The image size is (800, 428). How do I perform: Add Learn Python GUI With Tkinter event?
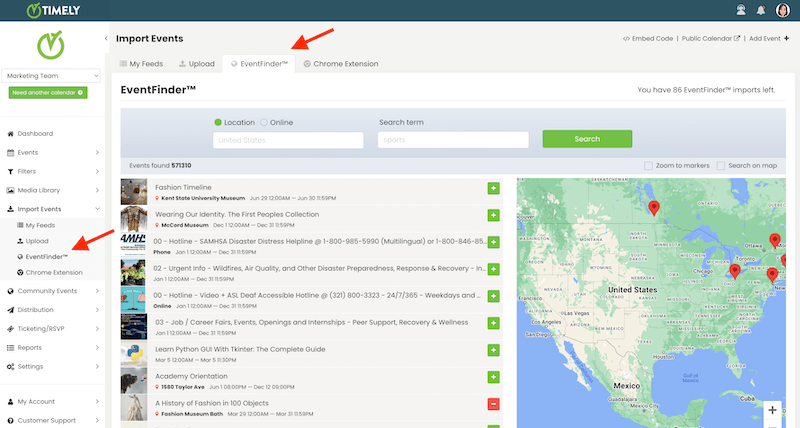pyautogui.click(x=493, y=350)
